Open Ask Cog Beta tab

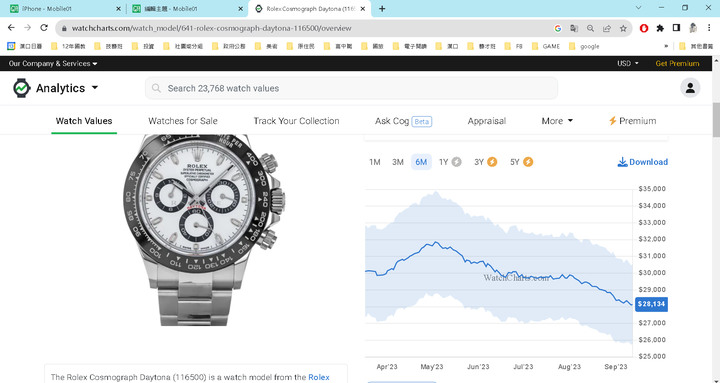point(403,121)
